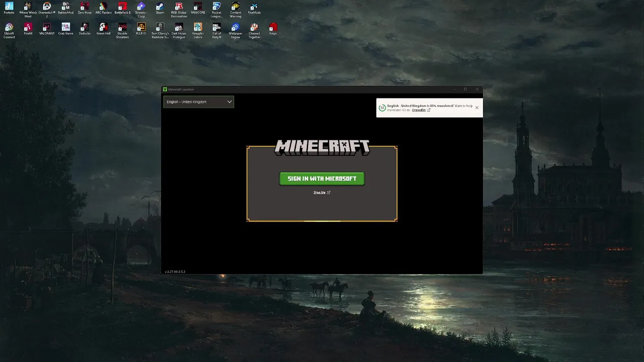
Task: Select the Where Winds Meet desktop icon
Action: pos(28,10)
